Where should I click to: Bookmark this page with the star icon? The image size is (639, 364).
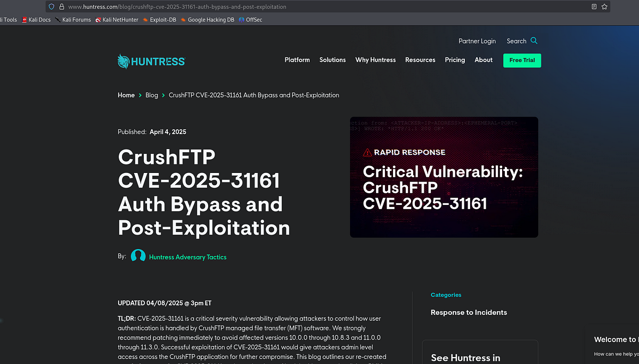coord(604,7)
